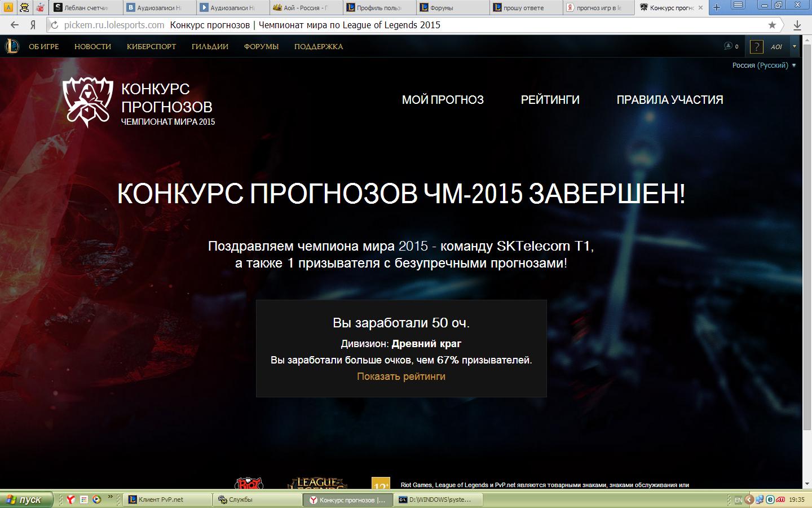
Task: Click the 19:35 system clock
Action: click(797, 500)
